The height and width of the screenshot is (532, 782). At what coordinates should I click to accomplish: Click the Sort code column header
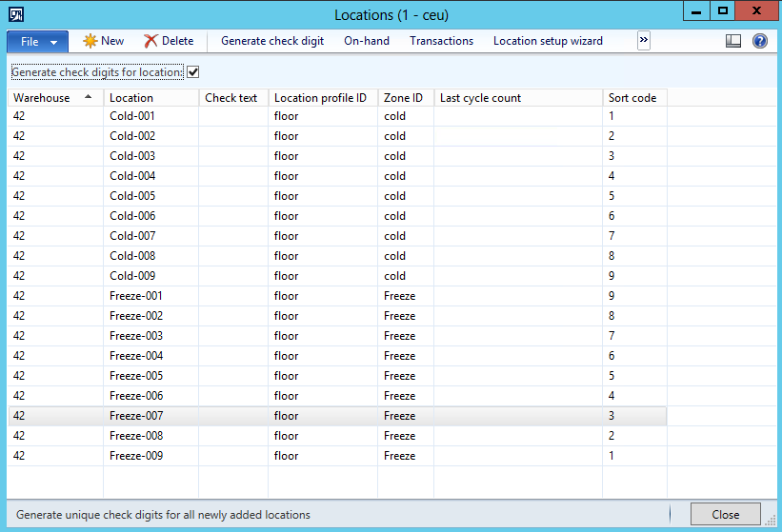(632, 98)
